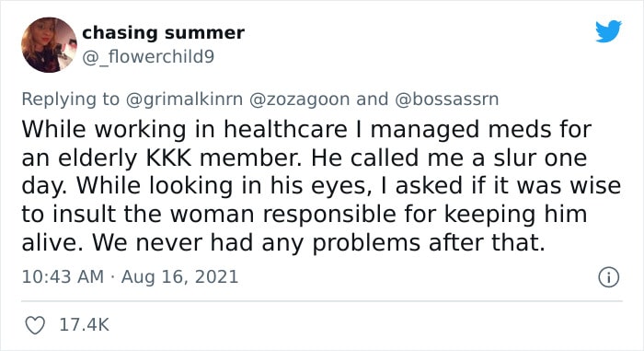Click the Aug 16, 2021 date

pyautogui.click(x=180, y=276)
